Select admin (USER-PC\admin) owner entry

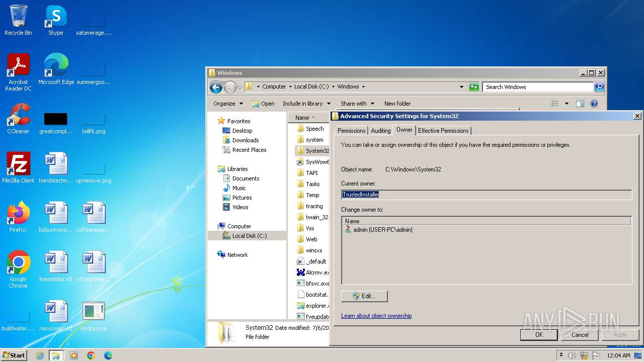pos(378,230)
